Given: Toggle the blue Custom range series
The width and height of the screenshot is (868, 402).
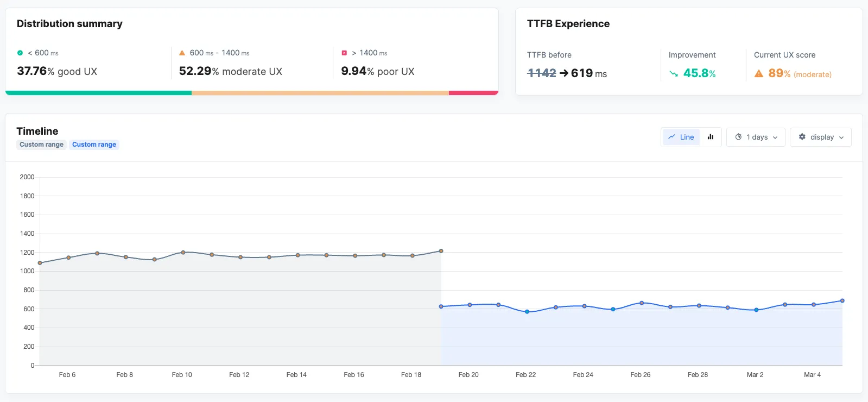Looking at the screenshot, I should (94, 145).
